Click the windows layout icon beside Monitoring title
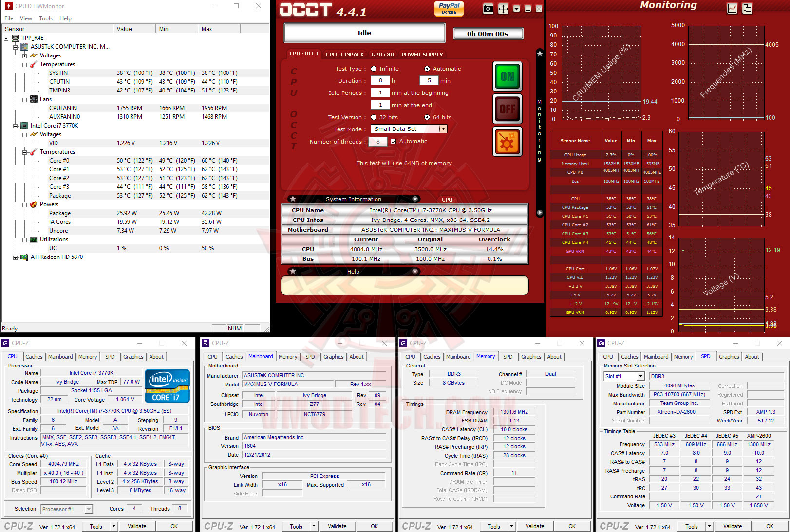This screenshot has height=532, width=790. point(747,8)
